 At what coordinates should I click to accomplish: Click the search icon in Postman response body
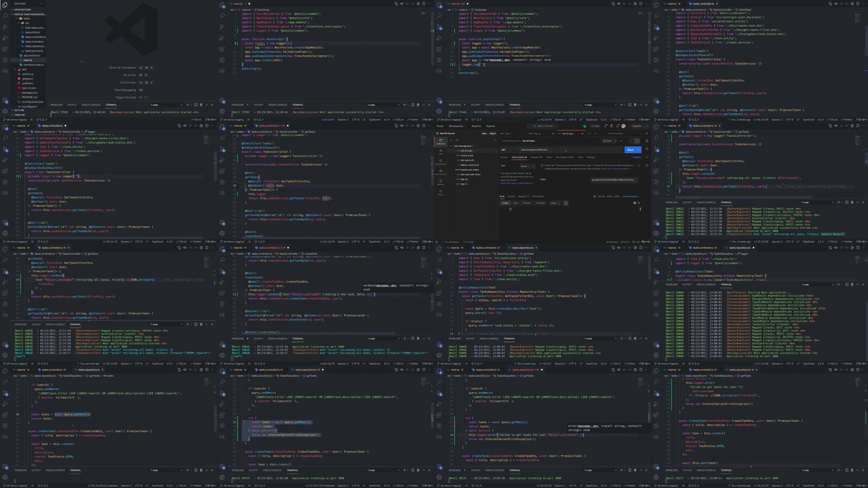click(639, 203)
